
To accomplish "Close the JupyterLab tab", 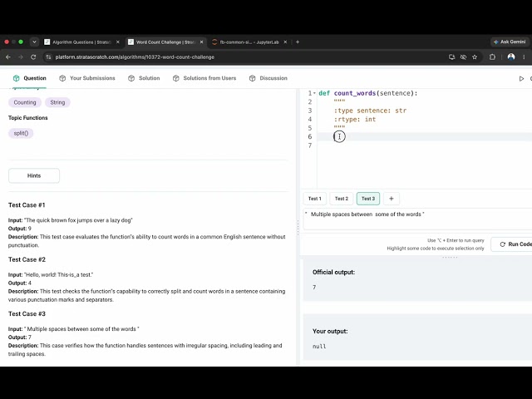I will tap(285, 42).
